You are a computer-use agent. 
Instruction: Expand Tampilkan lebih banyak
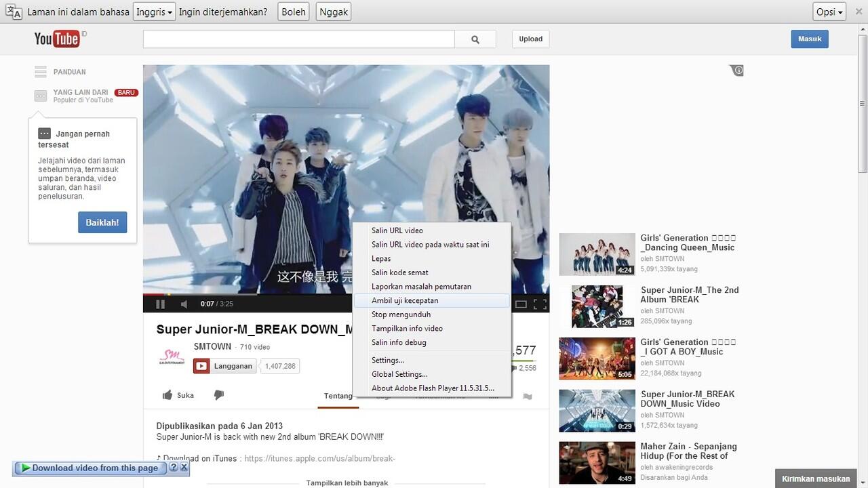click(x=347, y=483)
